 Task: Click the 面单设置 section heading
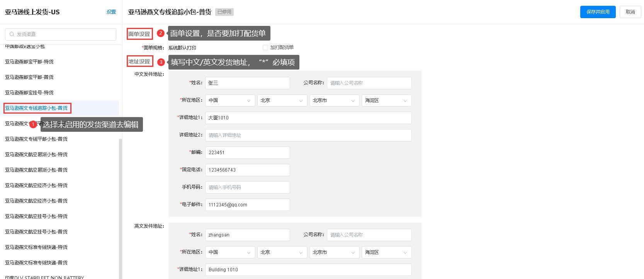139,34
